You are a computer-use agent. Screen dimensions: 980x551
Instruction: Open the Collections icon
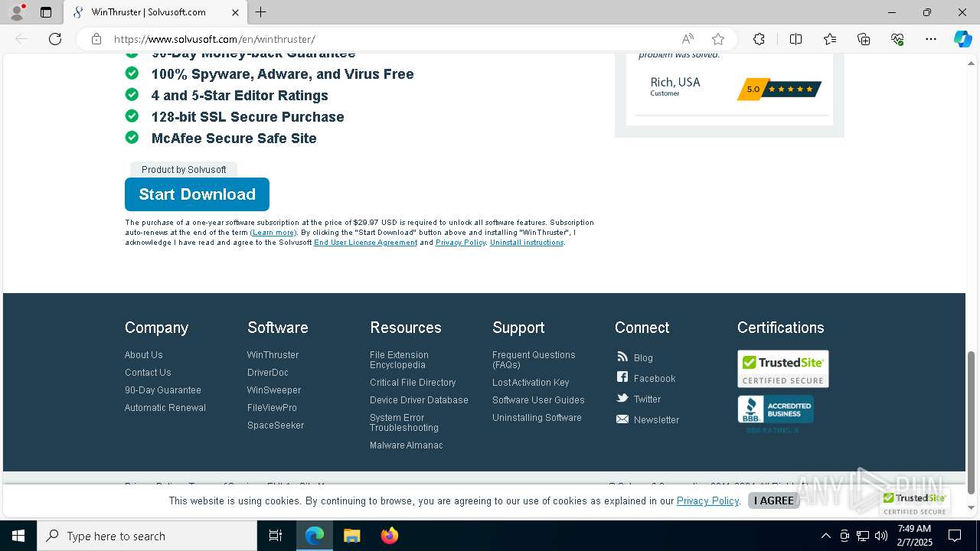[x=864, y=39]
